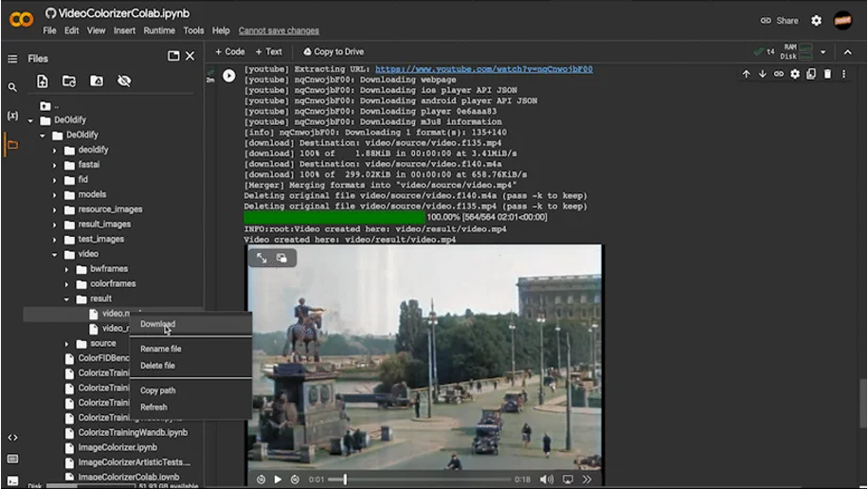The image size is (868, 489).
Task: Open Files pane in new window
Action: tap(173, 56)
